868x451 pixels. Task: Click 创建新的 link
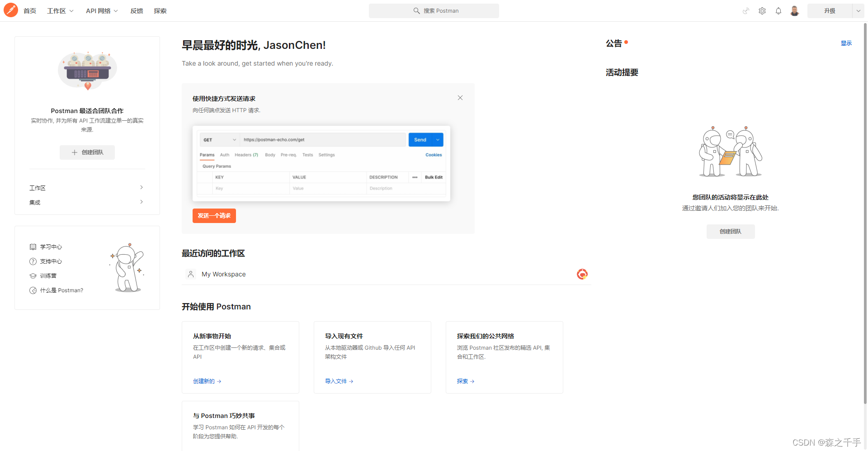(x=207, y=381)
